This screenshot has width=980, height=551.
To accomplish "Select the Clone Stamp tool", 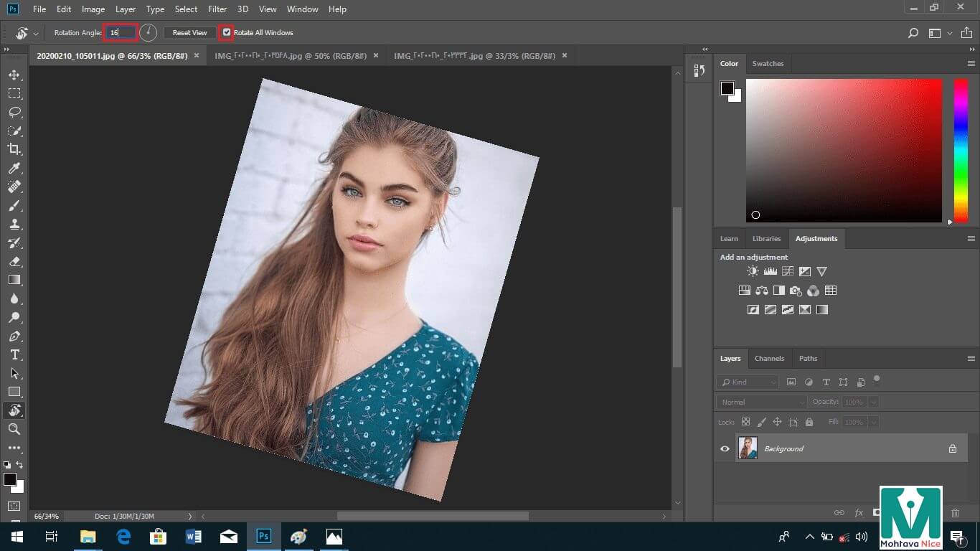I will coord(14,224).
